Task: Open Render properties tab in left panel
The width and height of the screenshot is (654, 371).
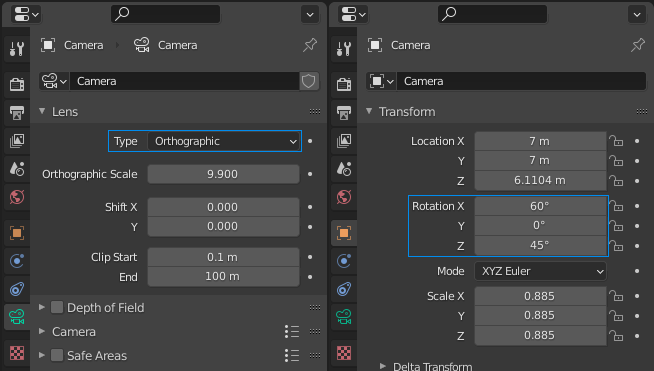Action: 17,84
